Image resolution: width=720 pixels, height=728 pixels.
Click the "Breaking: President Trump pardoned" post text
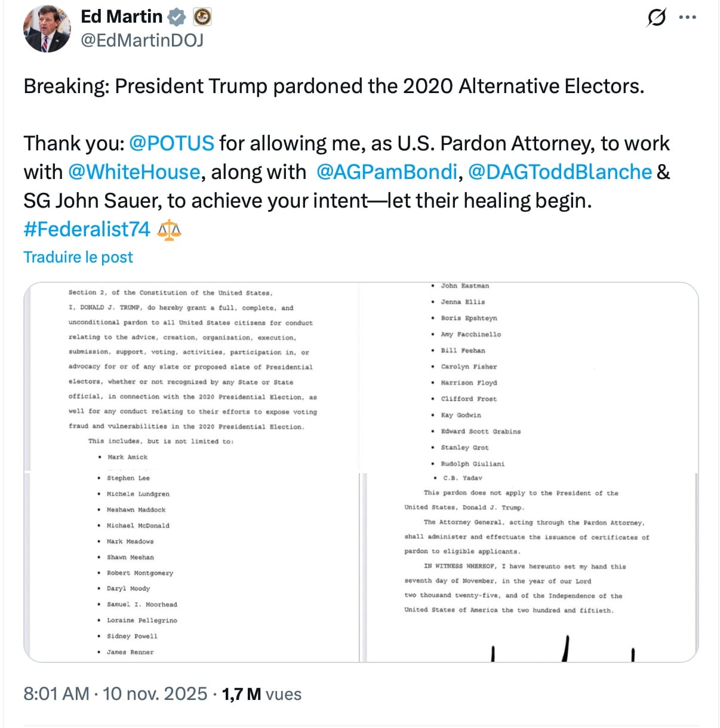[334, 87]
